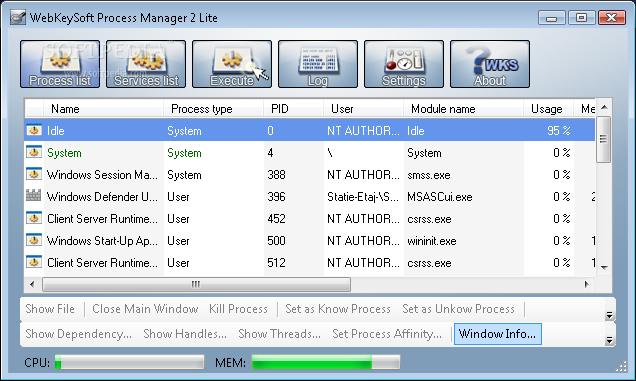Open the Settings panel
This screenshot has width=636, height=381.
click(x=404, y=64)
